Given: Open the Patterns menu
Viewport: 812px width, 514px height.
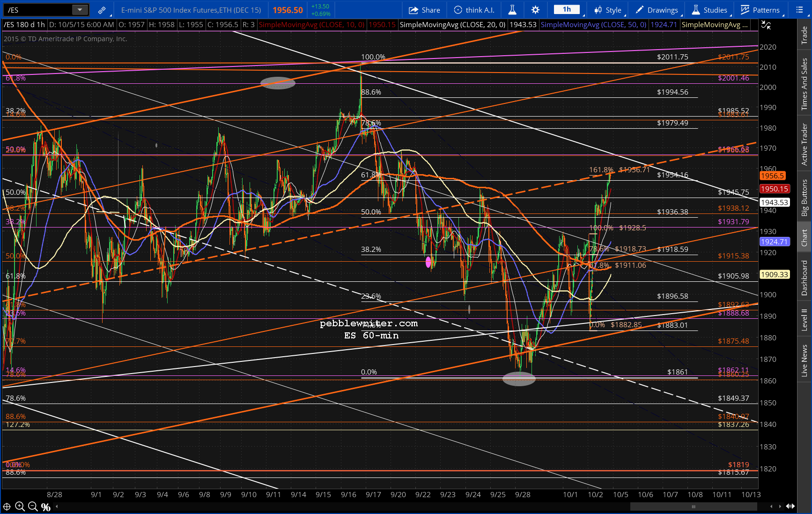Looking at the screenshot, I should [x=760, y=10].
